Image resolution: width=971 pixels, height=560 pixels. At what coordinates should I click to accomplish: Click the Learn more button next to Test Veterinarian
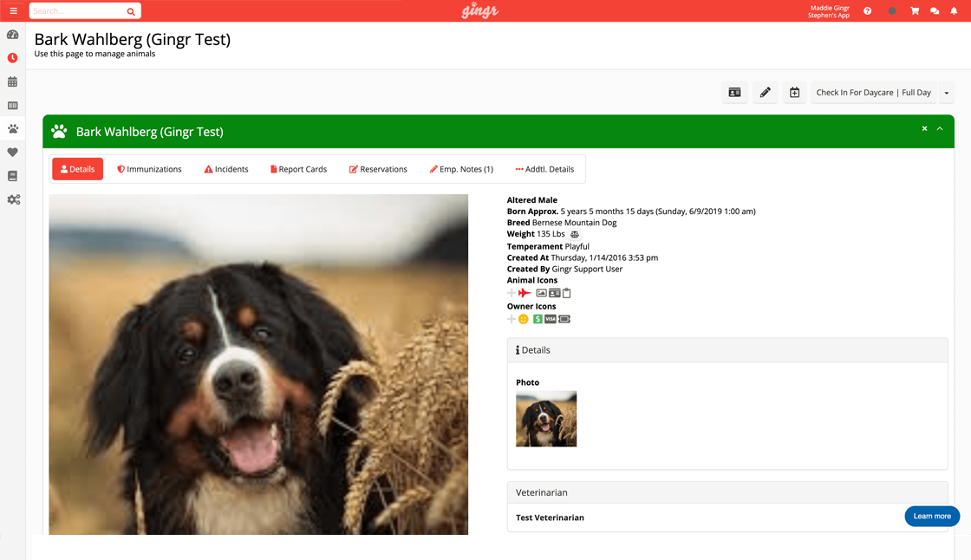[x=932, y=516]
